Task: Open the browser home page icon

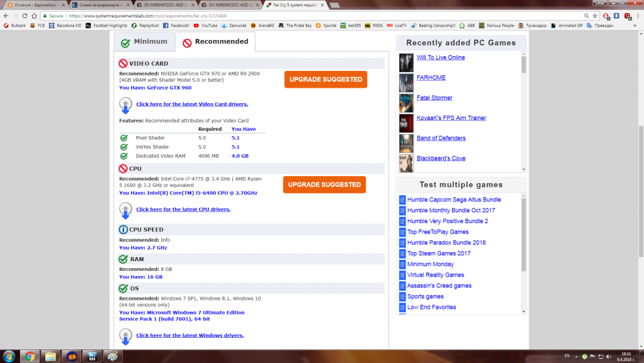Action: pos(34,15)
